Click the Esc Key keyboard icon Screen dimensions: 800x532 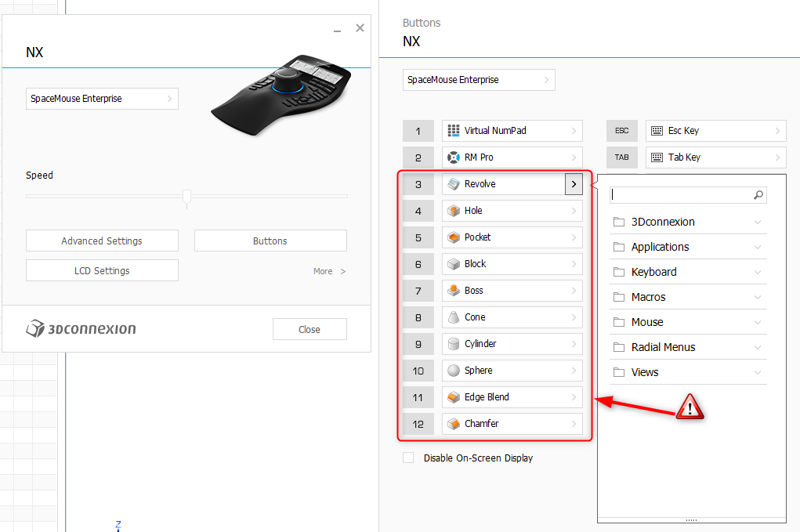(657, 131)
